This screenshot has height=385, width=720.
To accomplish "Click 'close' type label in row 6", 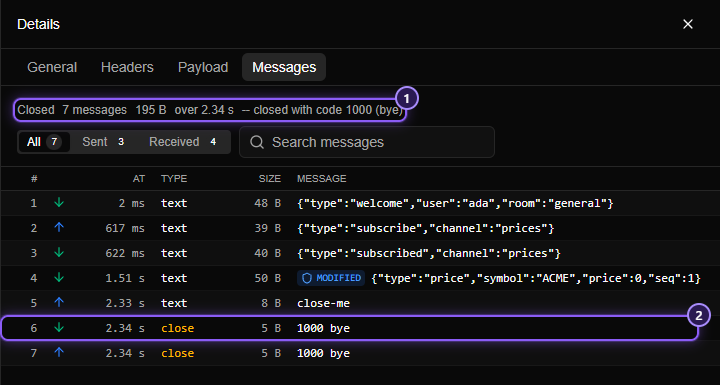I will click(178, 328).
